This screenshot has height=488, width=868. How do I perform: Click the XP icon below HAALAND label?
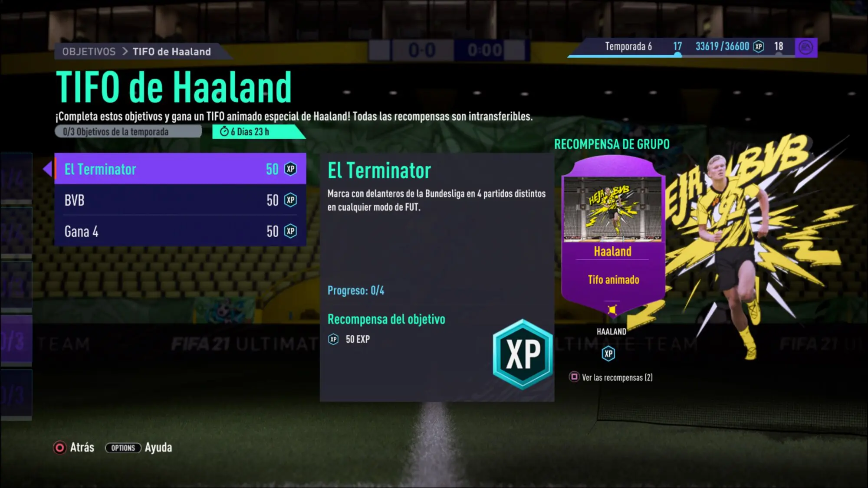coord(608,354)
